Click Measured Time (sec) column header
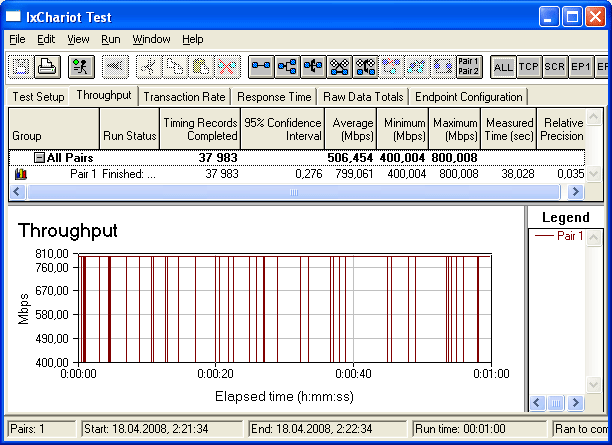This screenshot has height=445, width=612. 509,129
